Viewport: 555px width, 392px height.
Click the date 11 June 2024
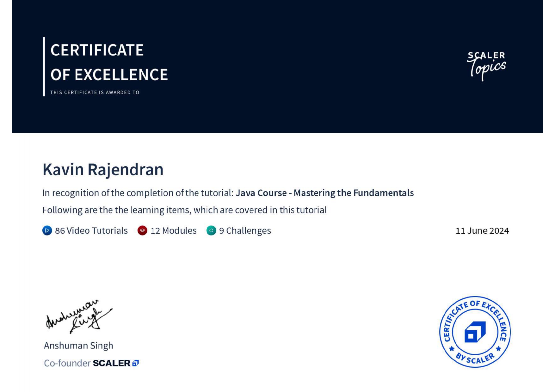click(482, 231)
